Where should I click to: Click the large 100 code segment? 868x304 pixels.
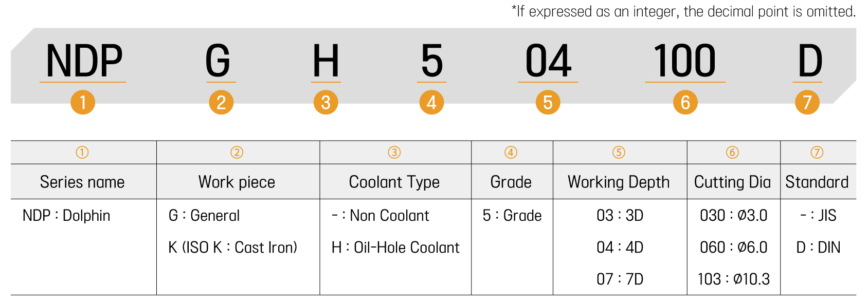[684, 61]
